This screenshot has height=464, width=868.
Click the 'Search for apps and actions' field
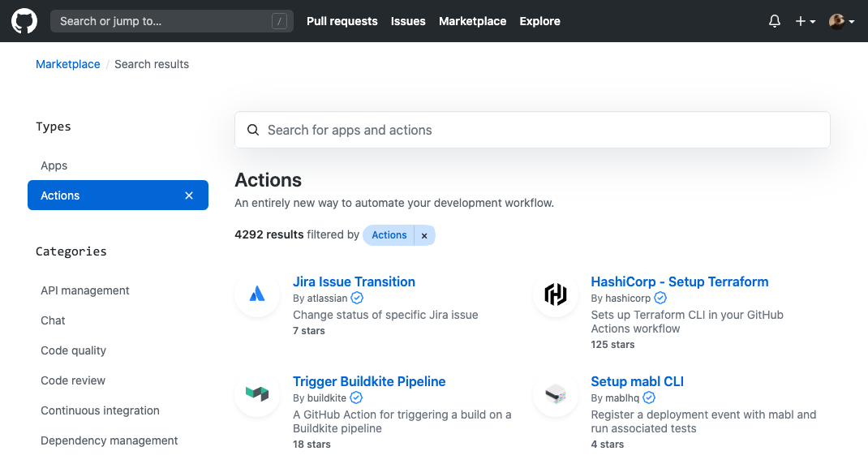(x=532, y=130)
